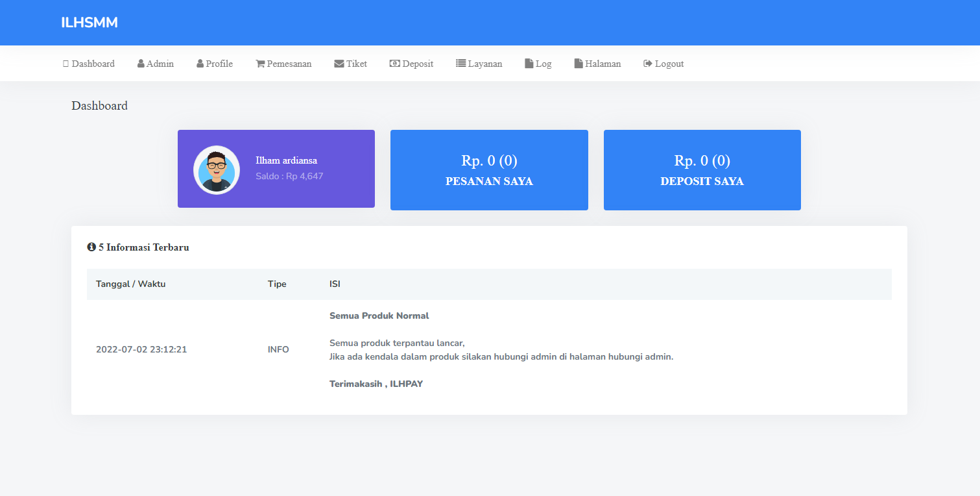Click the ILHSMM brand logo
This screenshot has width=980, height=496.
[89, 22]
